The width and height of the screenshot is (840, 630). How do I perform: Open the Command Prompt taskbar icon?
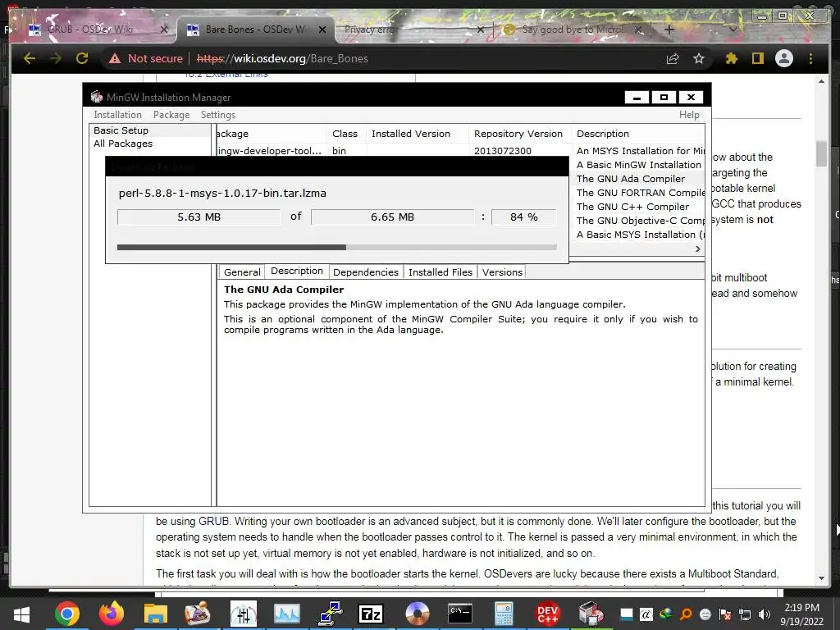pos(459,614)
